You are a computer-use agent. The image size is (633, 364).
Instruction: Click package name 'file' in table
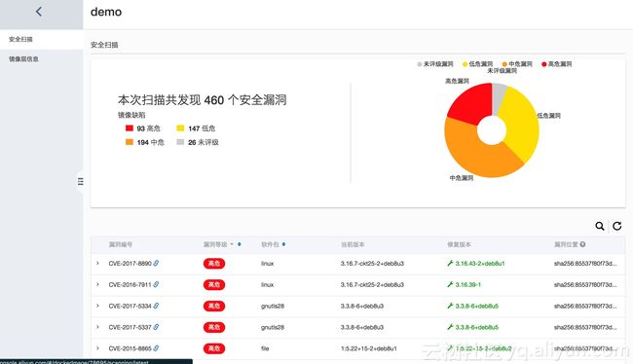coord(265,348)
